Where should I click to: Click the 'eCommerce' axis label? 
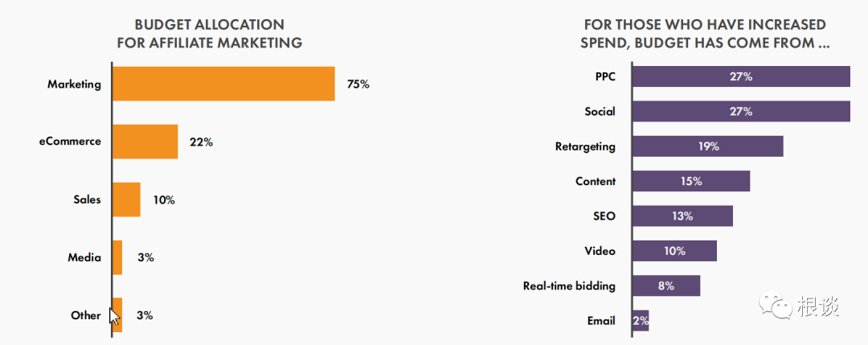pos(70,142)
